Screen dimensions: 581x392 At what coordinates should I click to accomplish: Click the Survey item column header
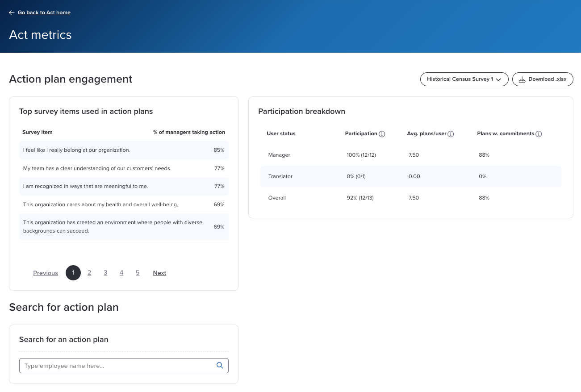38,132
